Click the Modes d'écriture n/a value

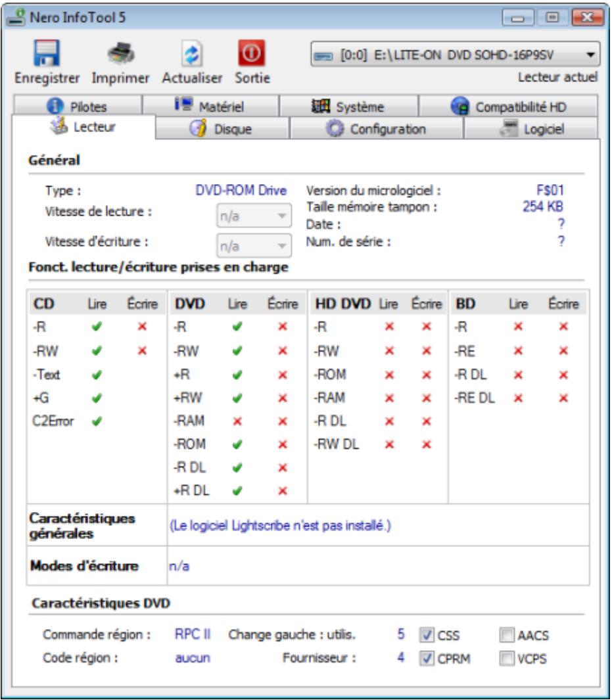179,567
